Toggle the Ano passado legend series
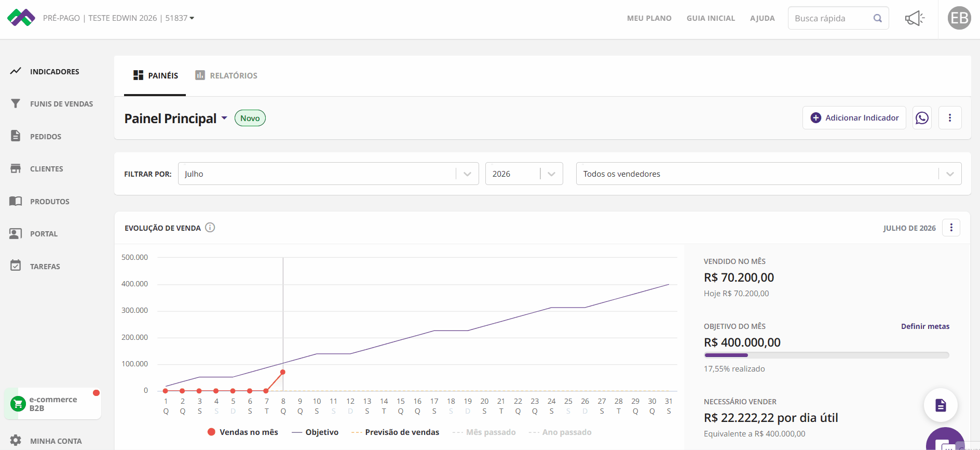The image size is (980, 450). pos(560,432)
